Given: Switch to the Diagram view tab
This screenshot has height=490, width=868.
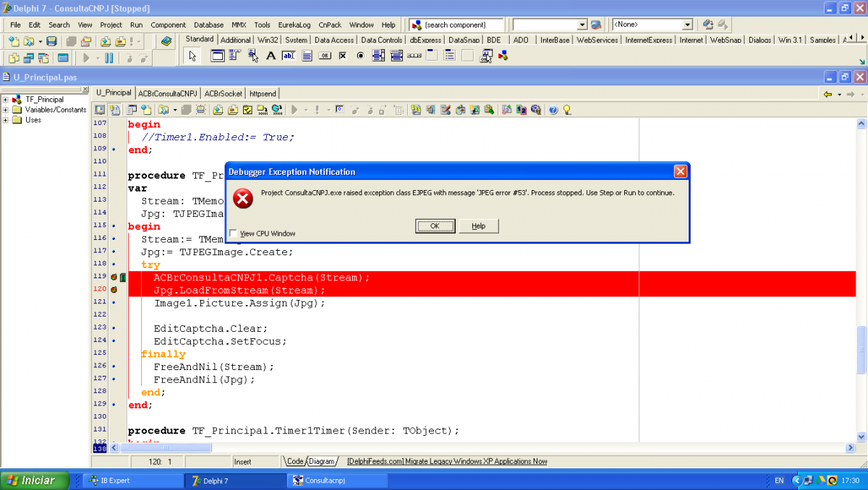Looking at the screenshot, I should point(322,461).
